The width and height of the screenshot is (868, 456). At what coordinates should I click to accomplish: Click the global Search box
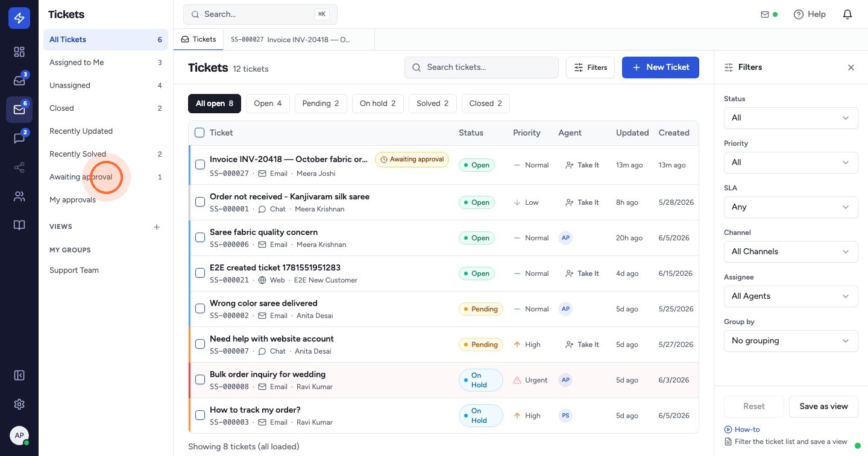[260, 14]
